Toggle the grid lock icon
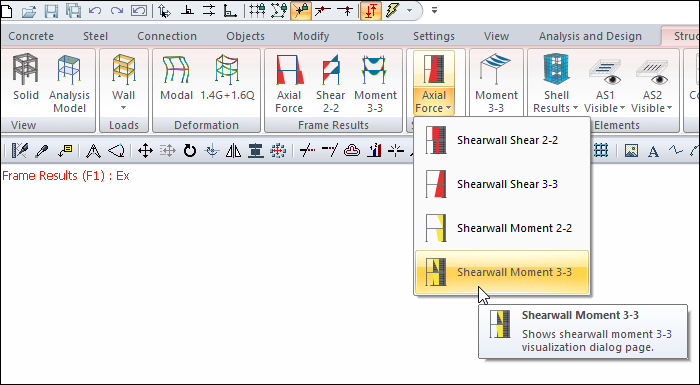The image size is (700, 385). tap(257, 11)
